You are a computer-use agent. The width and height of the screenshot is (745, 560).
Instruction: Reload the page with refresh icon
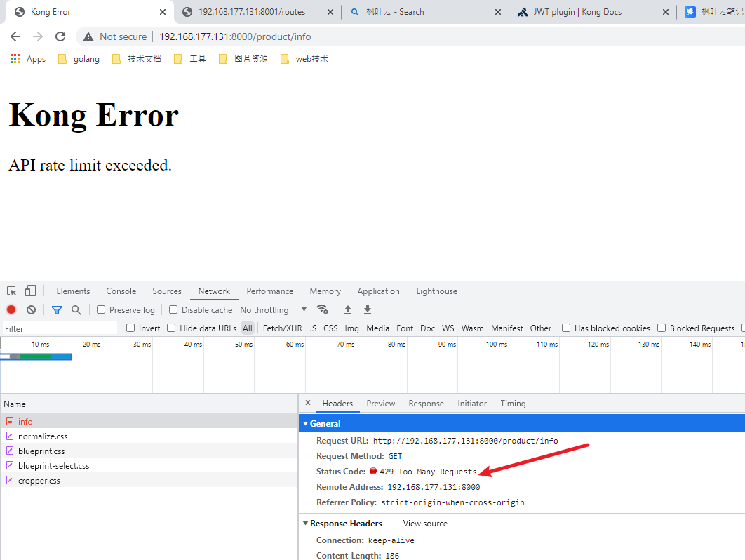pos(60,36)
